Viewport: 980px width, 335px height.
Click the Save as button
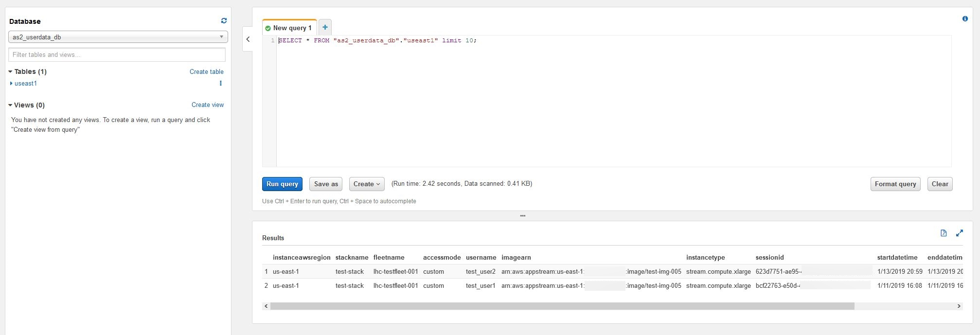(x=326, y=184)
